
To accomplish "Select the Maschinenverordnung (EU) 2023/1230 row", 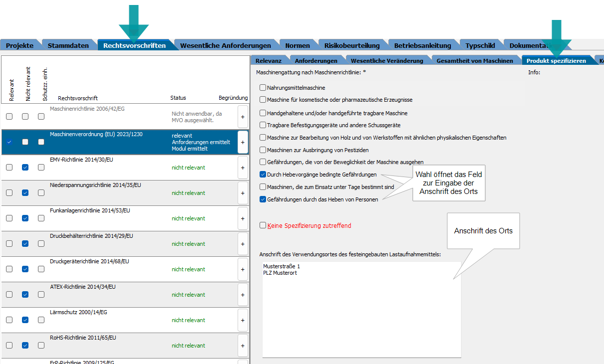I will tap(109, 142).
